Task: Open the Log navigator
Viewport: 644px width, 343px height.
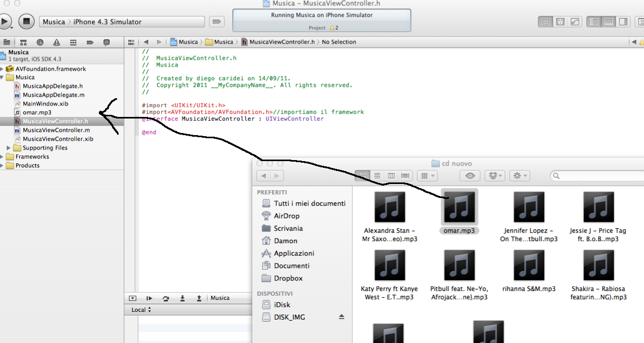Action: tap(107, 42)
